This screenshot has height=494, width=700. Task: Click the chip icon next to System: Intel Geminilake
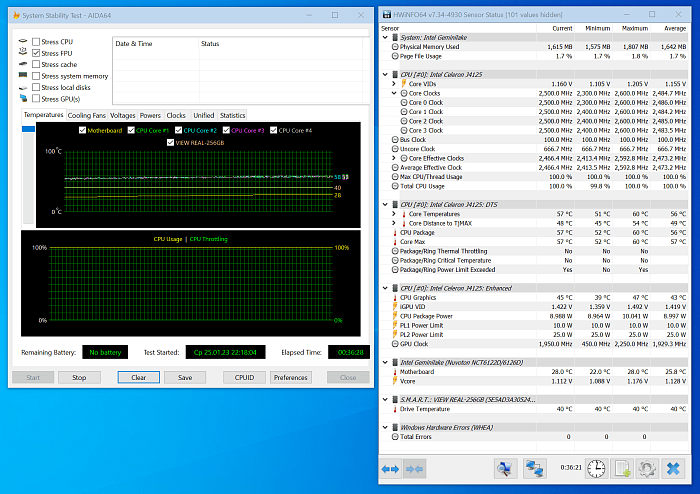395,37
